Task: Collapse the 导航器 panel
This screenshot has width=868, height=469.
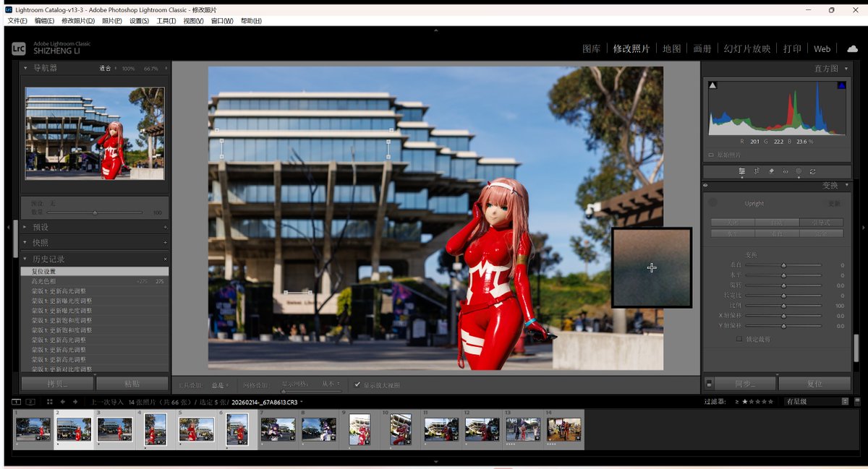Action: [x=26, y=68]
